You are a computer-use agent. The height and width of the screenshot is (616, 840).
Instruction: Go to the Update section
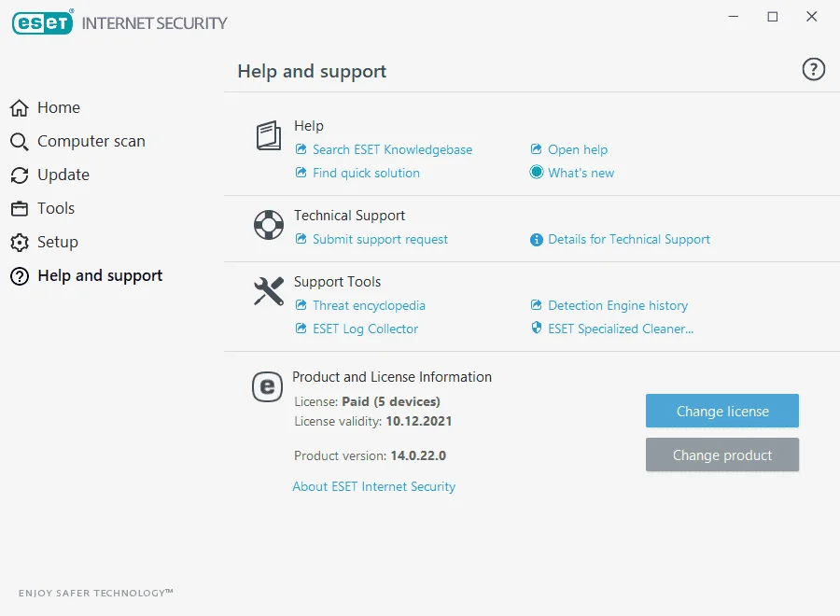63,175
